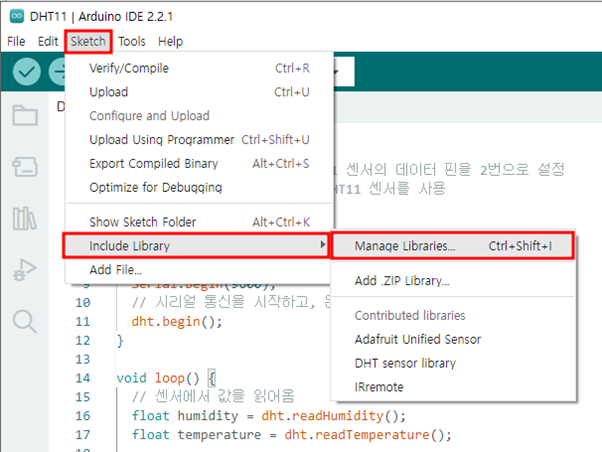Click the float humidity code line

click(x=268, y=416)
